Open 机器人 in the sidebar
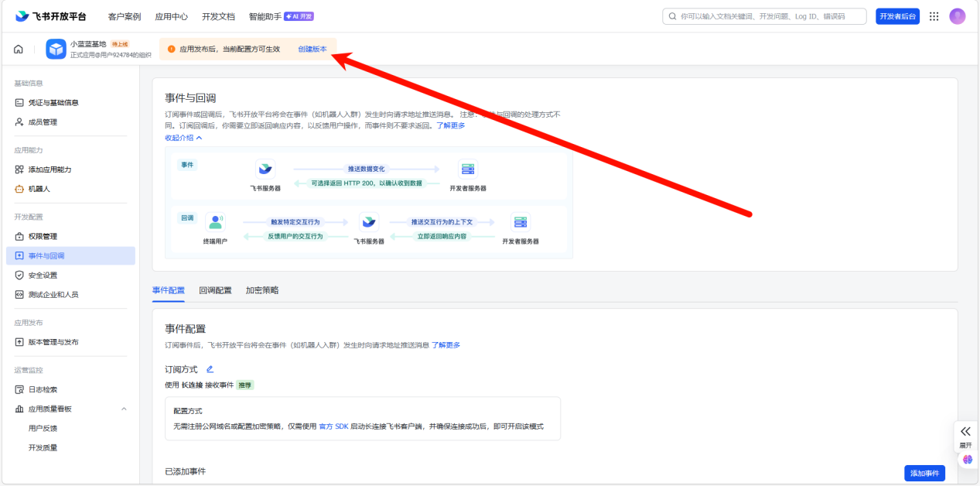980x486 pixels. pyautogui.click(x=39, y=189)
